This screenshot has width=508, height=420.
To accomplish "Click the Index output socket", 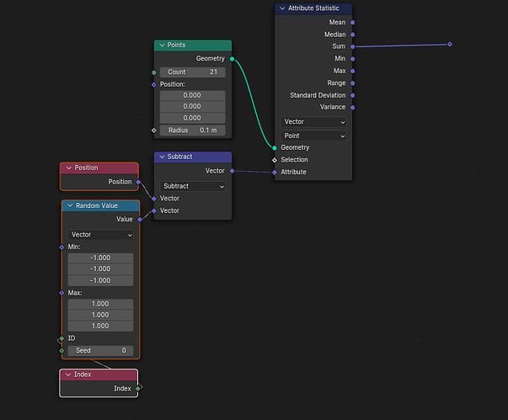I will tap(137, 389).
